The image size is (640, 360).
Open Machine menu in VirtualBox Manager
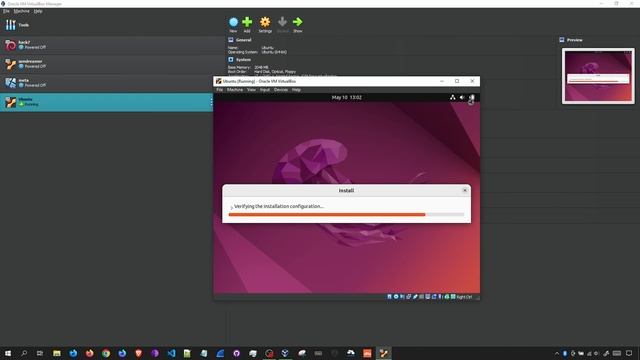click(22, 11)
